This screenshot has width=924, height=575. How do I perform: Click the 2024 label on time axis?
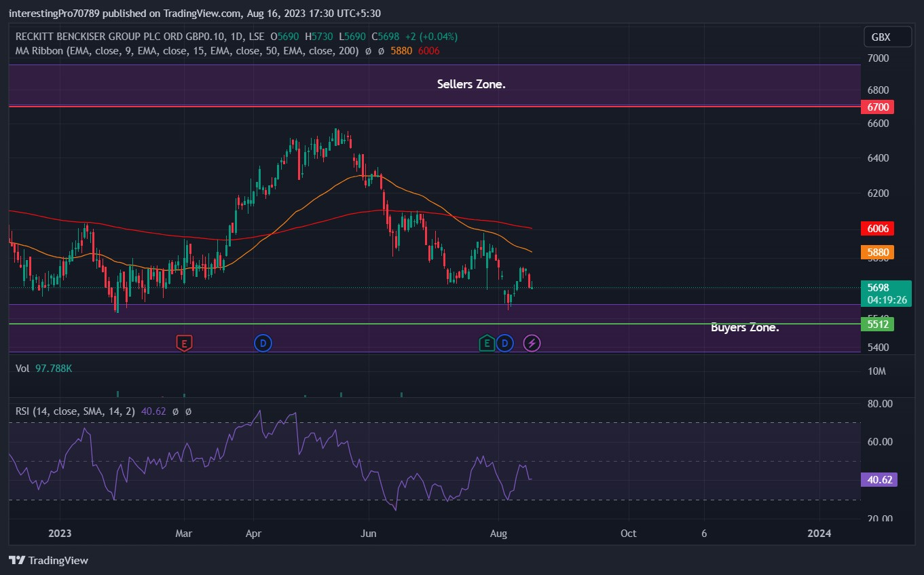click(x=819, y=533)
